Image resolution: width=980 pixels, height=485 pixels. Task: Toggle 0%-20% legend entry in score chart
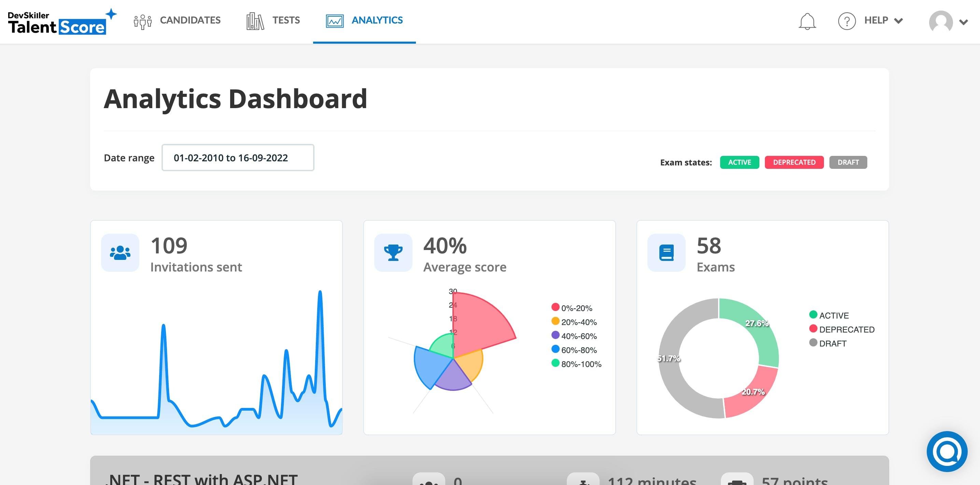[x=572, y=308]
